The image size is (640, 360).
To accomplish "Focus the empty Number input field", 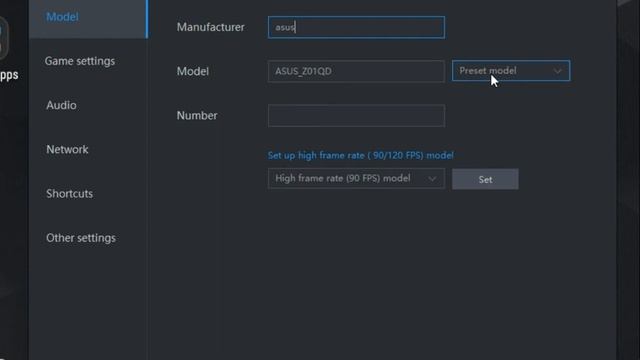I will point(356,116).
